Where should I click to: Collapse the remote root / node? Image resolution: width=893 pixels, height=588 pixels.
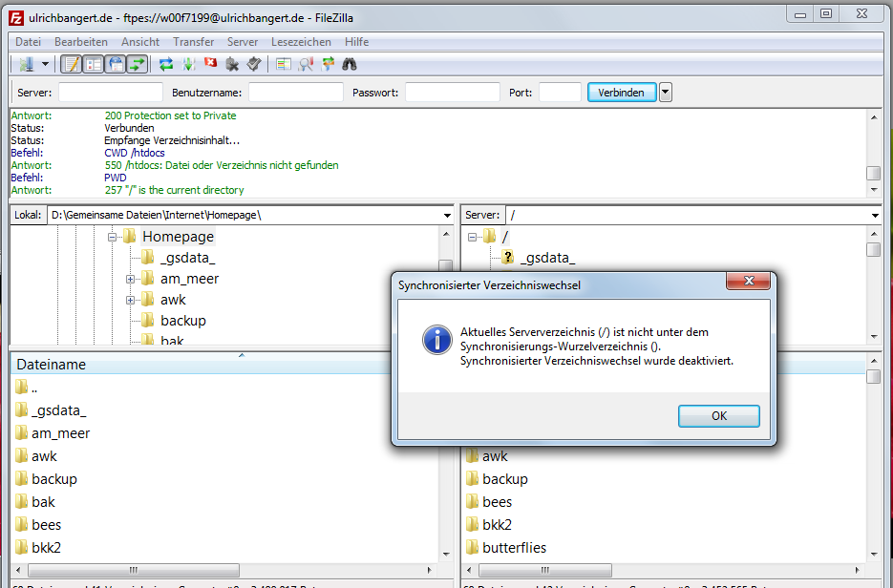click(472, 237)
